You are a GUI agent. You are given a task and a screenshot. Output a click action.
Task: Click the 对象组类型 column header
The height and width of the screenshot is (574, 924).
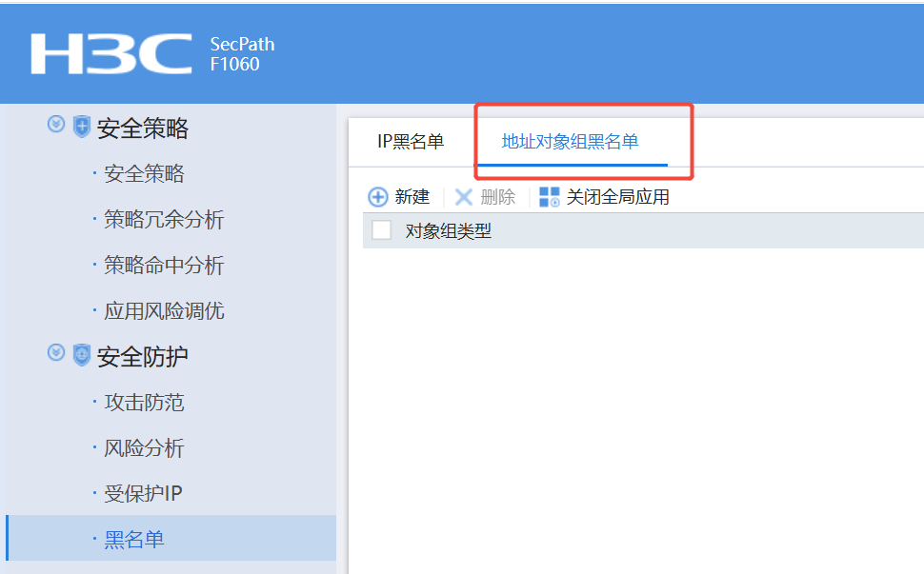(449, 230)
